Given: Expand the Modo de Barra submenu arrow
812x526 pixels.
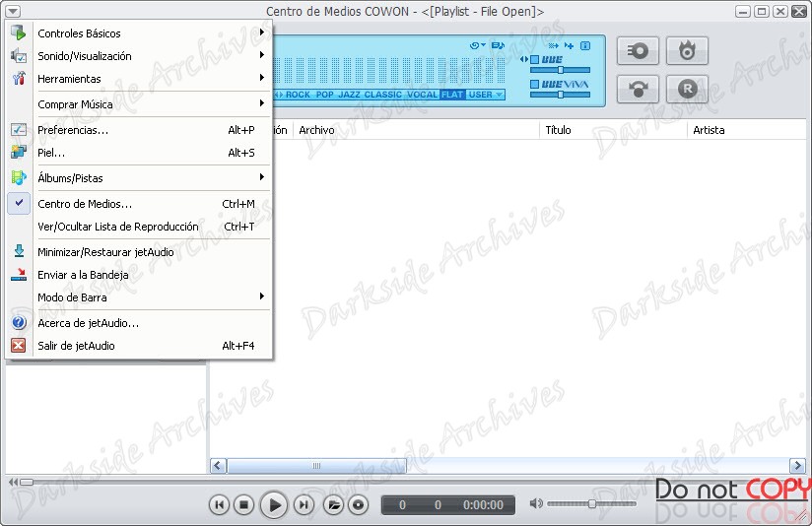Looking at the screenshot, I should 262,296.
